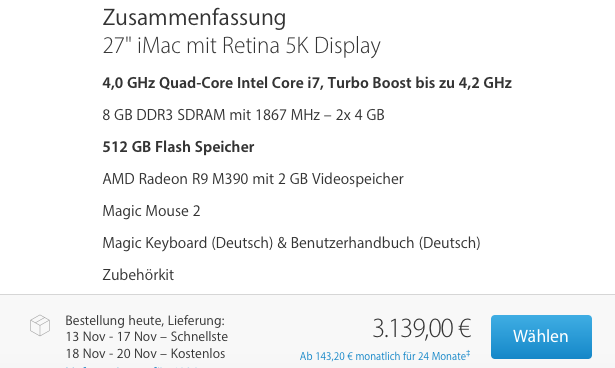Click the double-dagger footnote after Monate
The width and height of the screenshot is (615, 368).
point(468,354)
